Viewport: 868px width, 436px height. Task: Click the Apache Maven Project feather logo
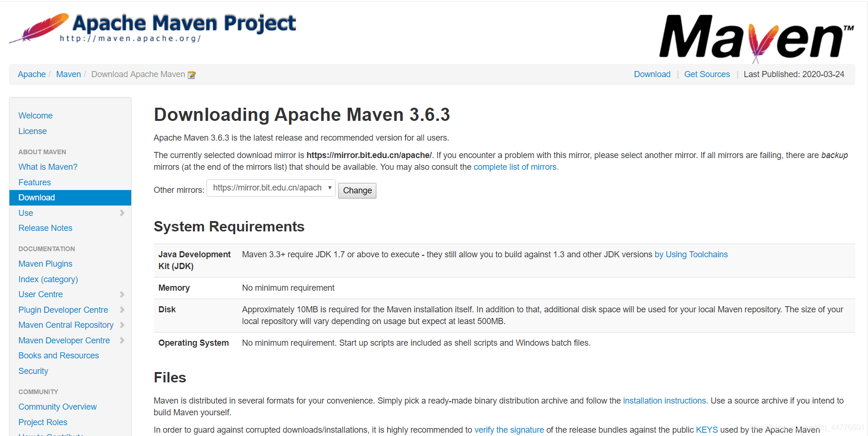152,28
